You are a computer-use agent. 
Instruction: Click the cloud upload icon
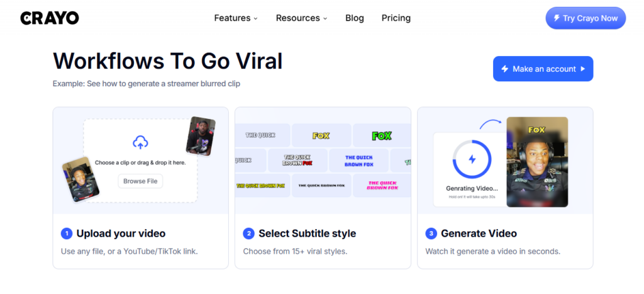click(140, 143)
